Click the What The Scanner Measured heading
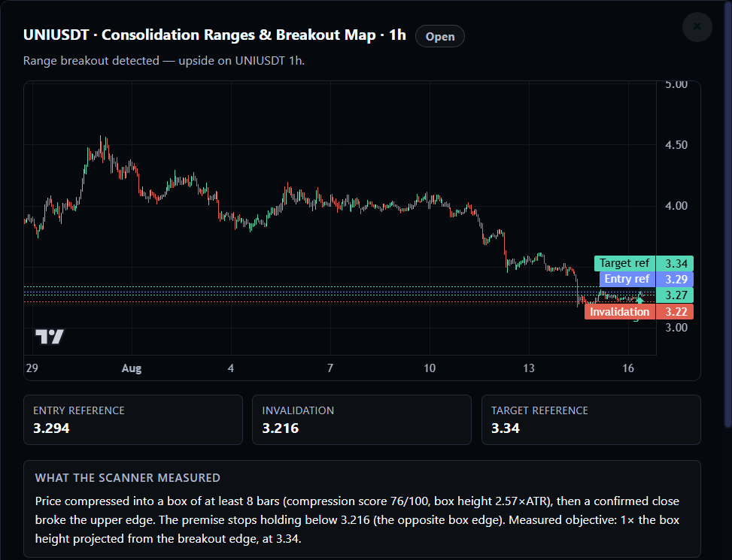Viewport: 732px width, 560px height. 127,478
